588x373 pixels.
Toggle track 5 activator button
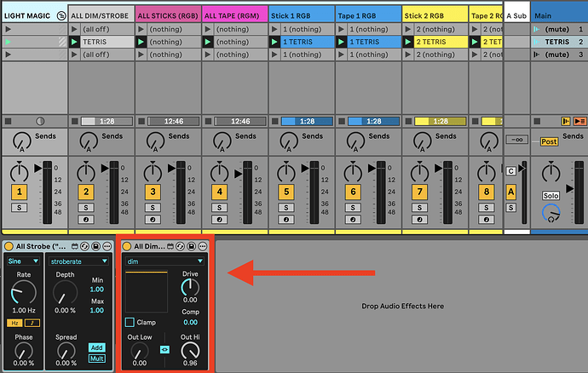click(285, 193)
